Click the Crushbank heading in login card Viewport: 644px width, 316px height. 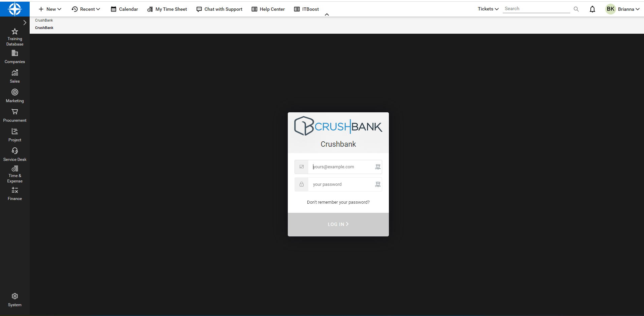click(x=338, y=144)
